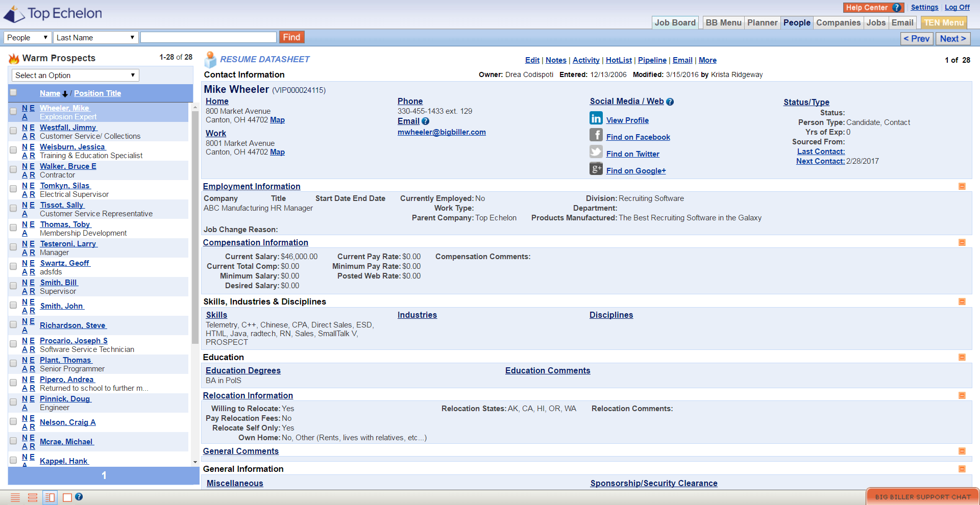Image resolution: width=980 pixels, height=505 pixels.
Task: Check the Walker, Bruce E checkbox
Action: pyautogui.click(x=13, y=169)
